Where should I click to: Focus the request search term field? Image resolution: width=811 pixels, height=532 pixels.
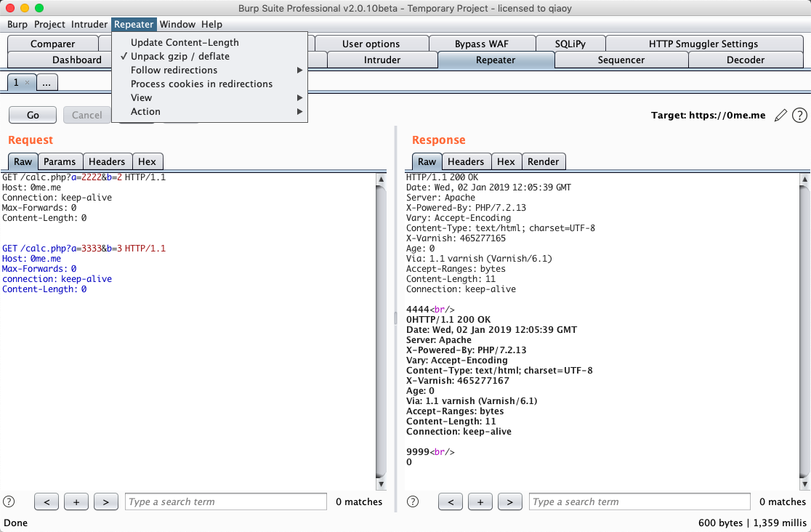(226, 501)
